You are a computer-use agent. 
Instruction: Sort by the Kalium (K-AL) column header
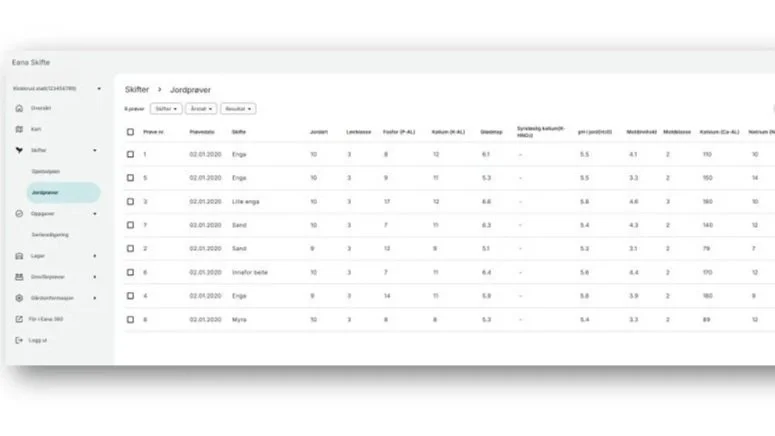tap(448, 132)
